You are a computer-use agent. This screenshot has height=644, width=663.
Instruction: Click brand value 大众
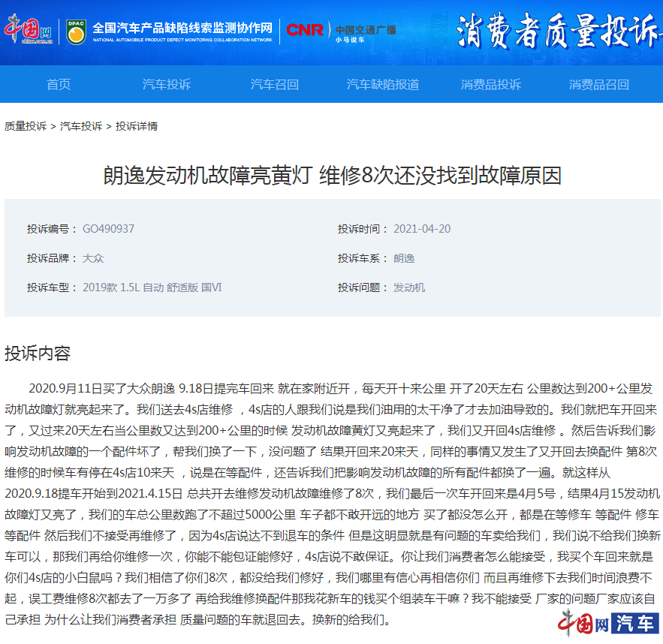pos(93,258)
